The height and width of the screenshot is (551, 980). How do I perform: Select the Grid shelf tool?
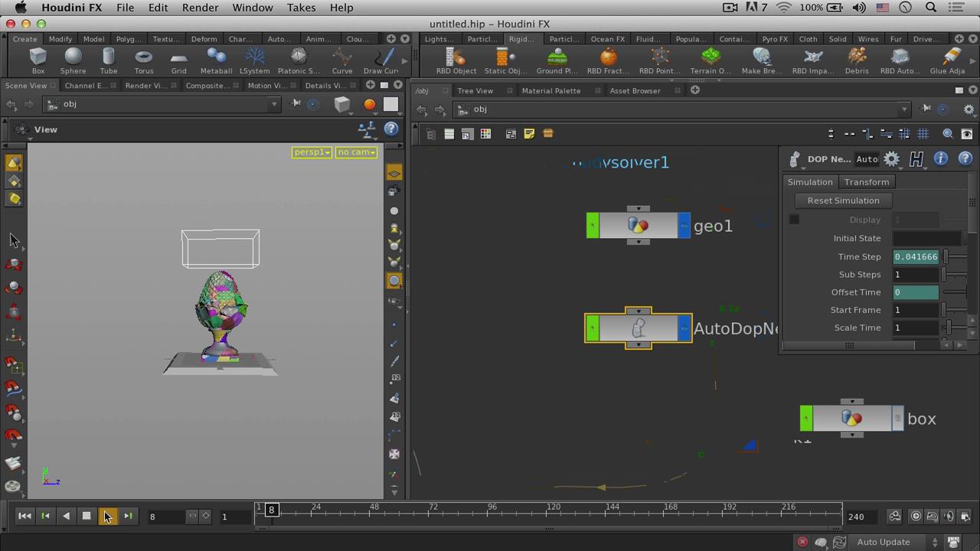[178, 60]
